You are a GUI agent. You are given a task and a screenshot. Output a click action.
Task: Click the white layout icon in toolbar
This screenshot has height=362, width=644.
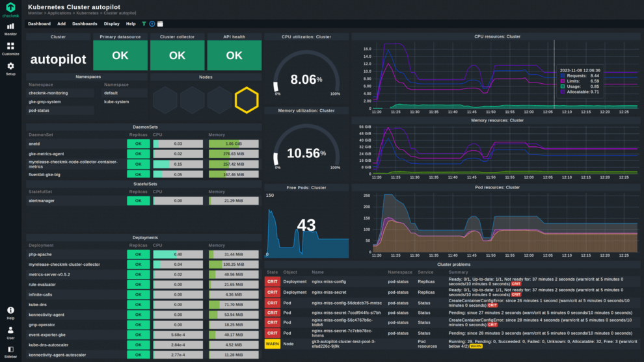pyautogui.click(x=160, y=24)
